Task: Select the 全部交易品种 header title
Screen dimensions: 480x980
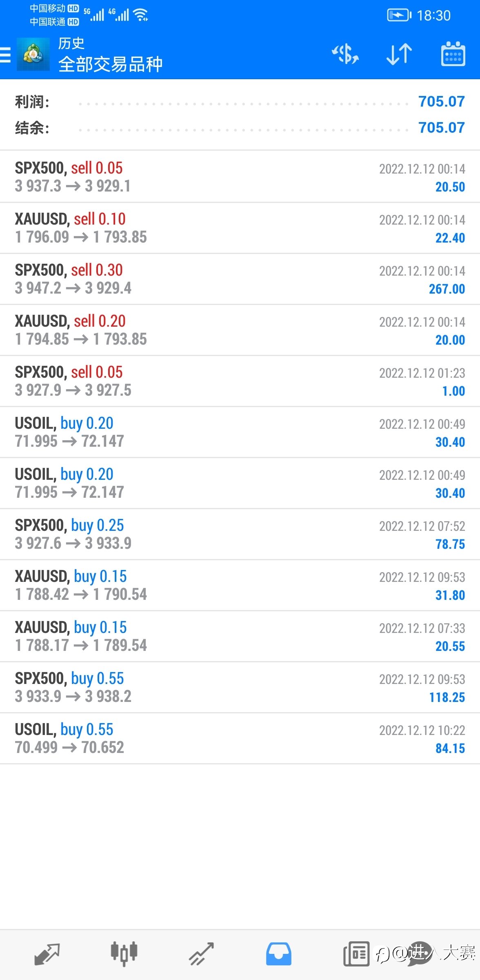Action: point(111,64)
